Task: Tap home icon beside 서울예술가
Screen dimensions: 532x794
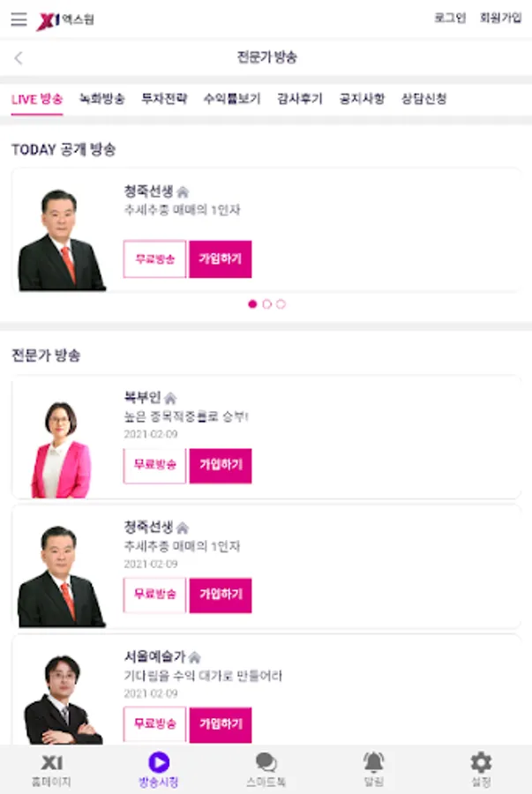Action: [195, 657]
